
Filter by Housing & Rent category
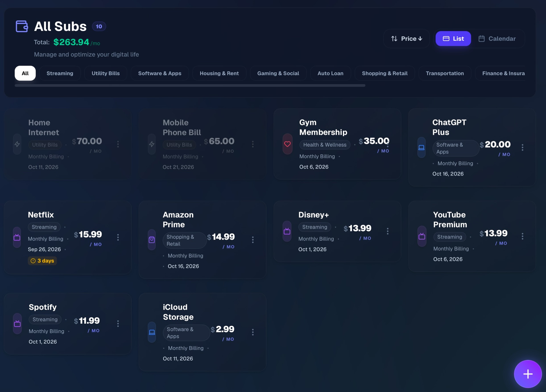(219, 73)
